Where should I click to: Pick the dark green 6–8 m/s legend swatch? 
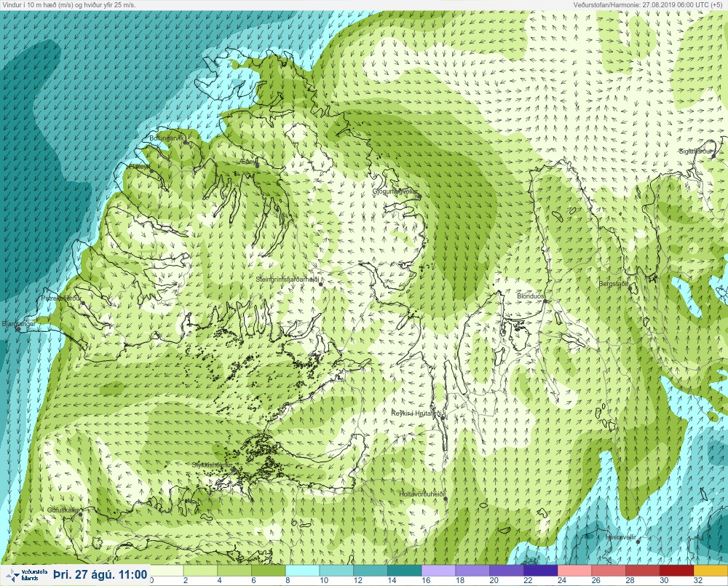[x=269, y=570]
